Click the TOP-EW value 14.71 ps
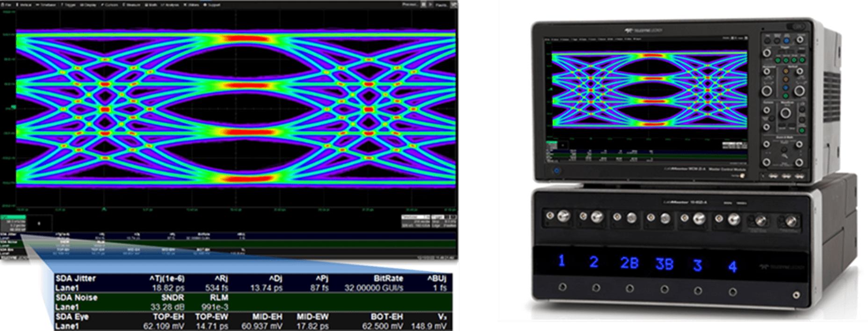Viewport: 868px width, 331px height. (x=211, y=326)
